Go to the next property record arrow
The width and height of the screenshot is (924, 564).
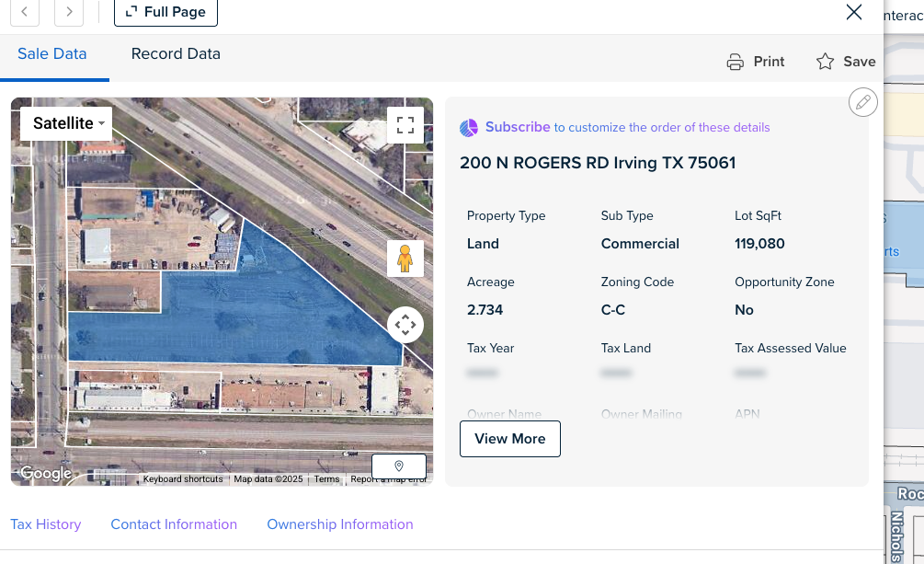pyautogui.click(x=69, y=12)
